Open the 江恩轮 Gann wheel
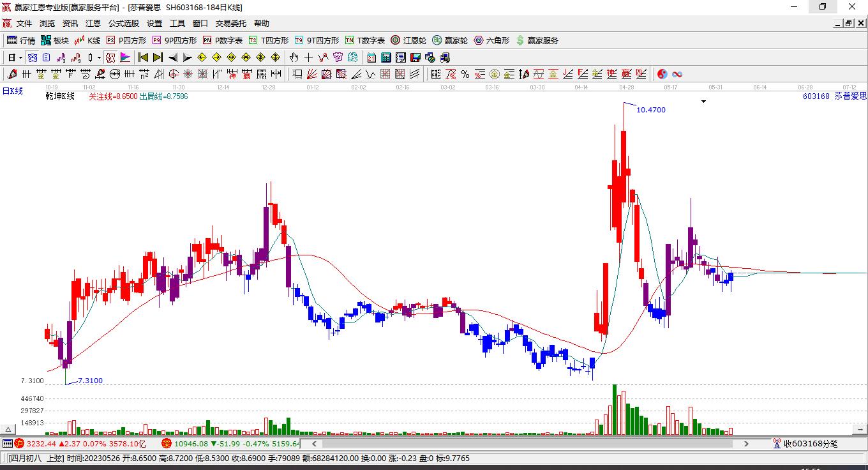 coord(408,40)
